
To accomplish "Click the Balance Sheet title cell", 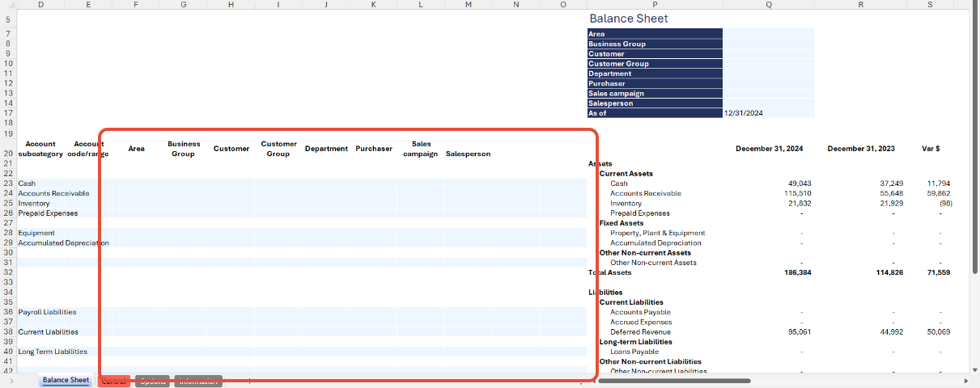I will 629,19.
